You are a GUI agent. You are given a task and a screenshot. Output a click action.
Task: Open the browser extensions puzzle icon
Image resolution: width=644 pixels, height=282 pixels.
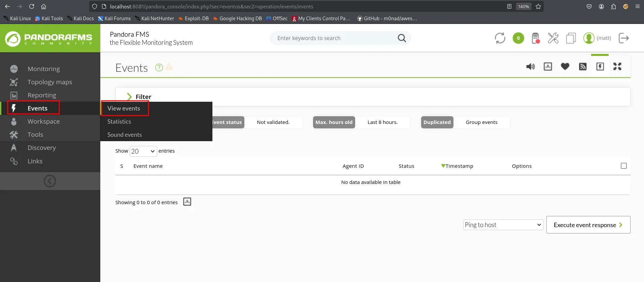point(613,6)
